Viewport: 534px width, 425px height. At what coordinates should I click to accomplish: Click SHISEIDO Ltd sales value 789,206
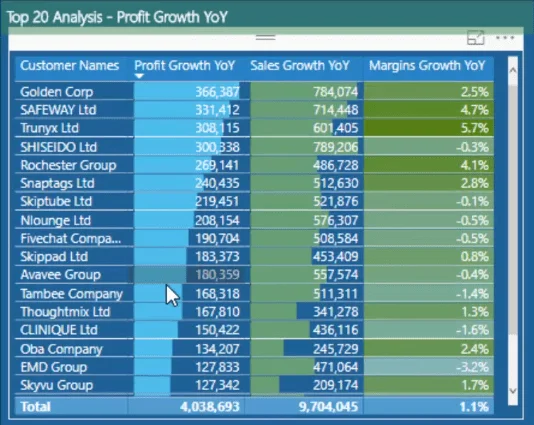coord(335,147)
